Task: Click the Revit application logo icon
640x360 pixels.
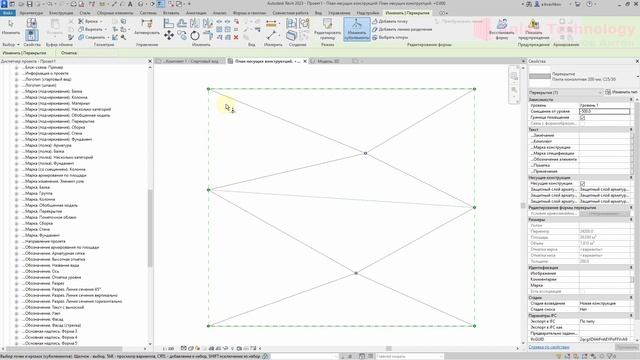Action: 4,4
